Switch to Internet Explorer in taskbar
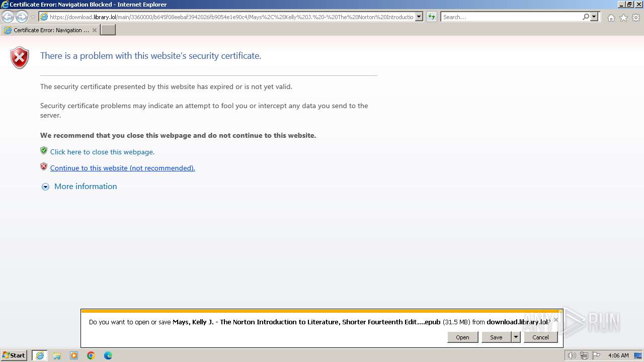The width and height of the screenshot is (644, 362). [x=40, y=355]
